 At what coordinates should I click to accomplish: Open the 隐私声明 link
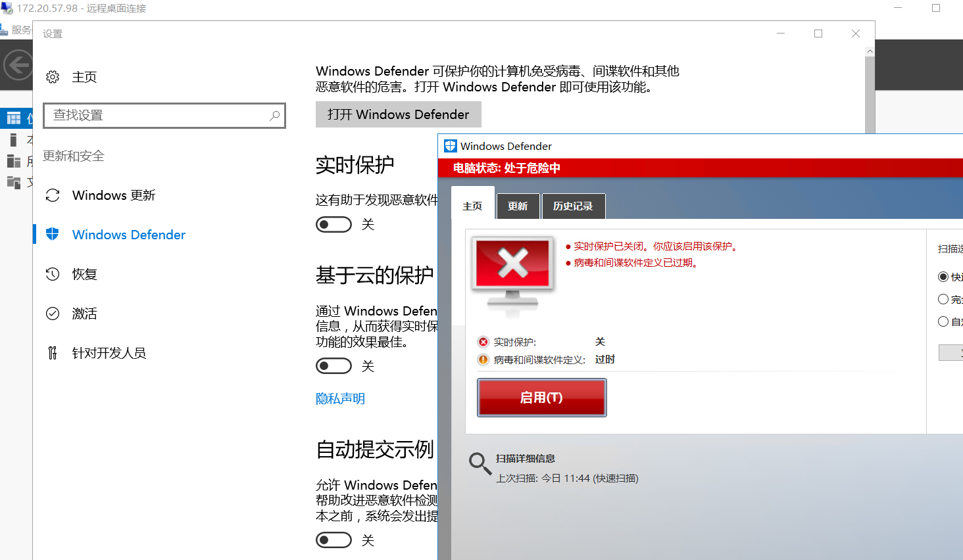(340, 399)
